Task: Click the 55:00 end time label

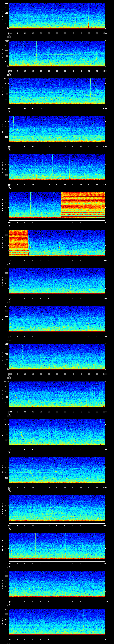Action: pos(105,412)
